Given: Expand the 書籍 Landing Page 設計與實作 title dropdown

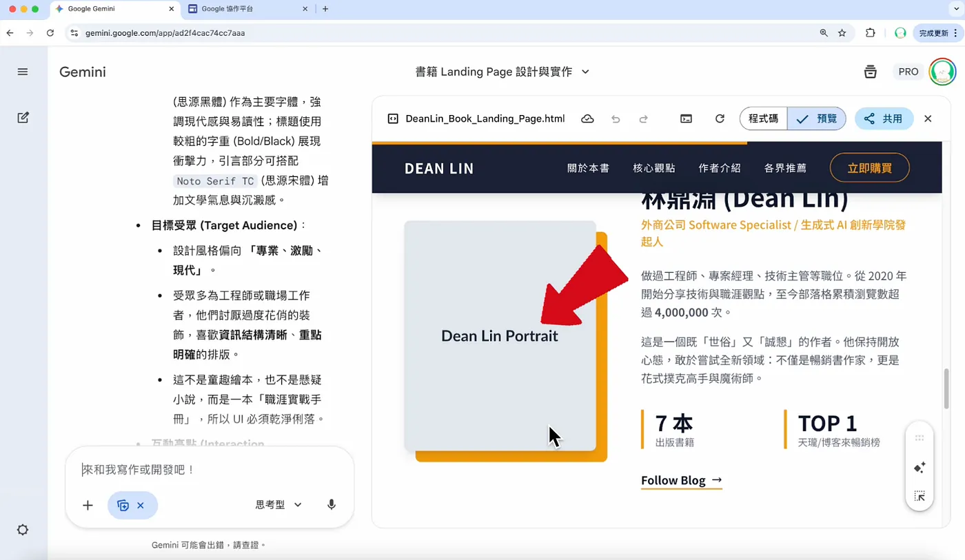Looking at the screenshot, I should pos(585,72).
